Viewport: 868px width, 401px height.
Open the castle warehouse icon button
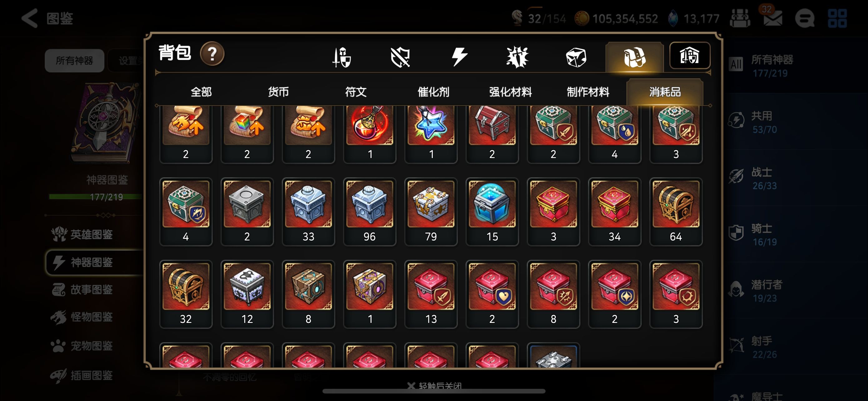click(689, 56)
